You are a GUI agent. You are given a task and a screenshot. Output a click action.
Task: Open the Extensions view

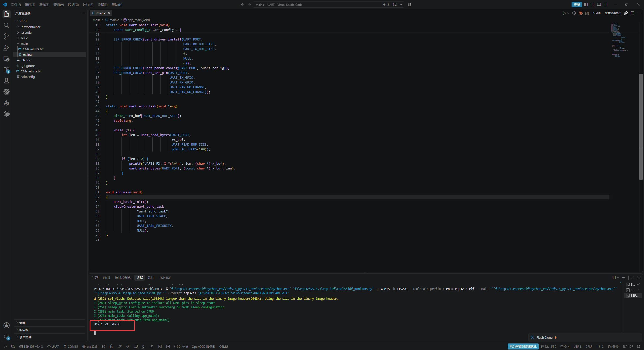7,70
